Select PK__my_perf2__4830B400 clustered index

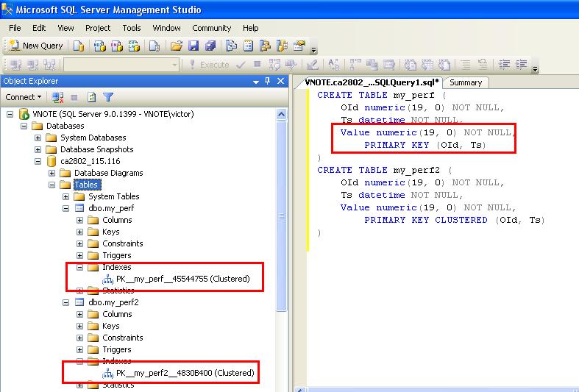185,373
